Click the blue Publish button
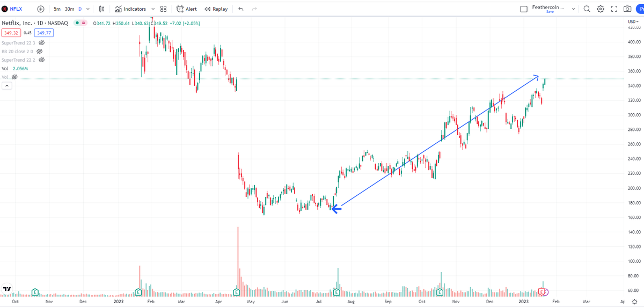The width and height of the screenshot is (644, 308). pyautogui.click(x=640, y=9)
